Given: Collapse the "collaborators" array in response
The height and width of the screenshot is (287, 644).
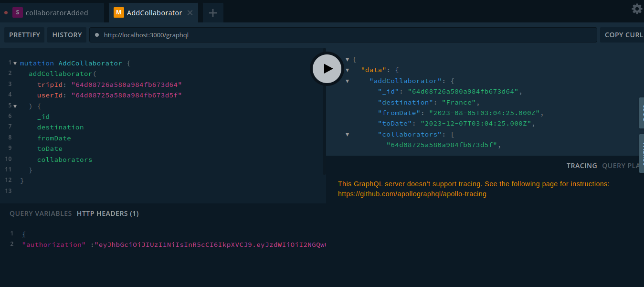Looking at the screenshot, I should click(x=348, y=135).
